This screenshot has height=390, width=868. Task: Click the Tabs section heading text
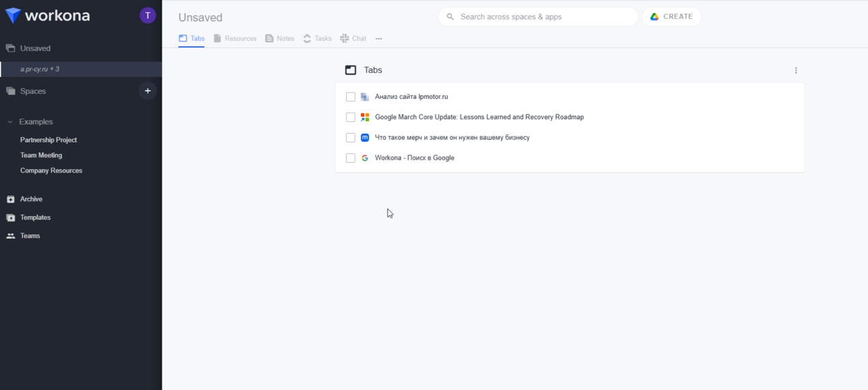point(373,70)
